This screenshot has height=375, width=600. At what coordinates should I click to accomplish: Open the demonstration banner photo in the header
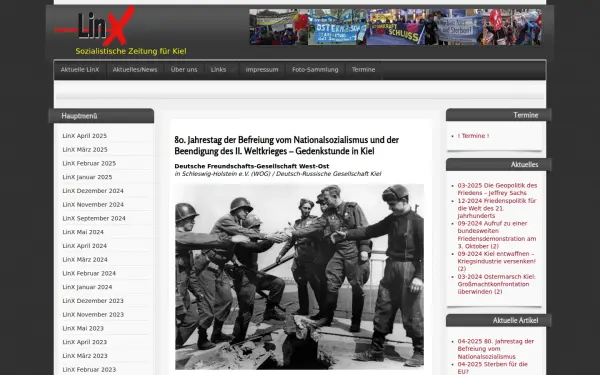pyautogui.click(x=396, y=27)
